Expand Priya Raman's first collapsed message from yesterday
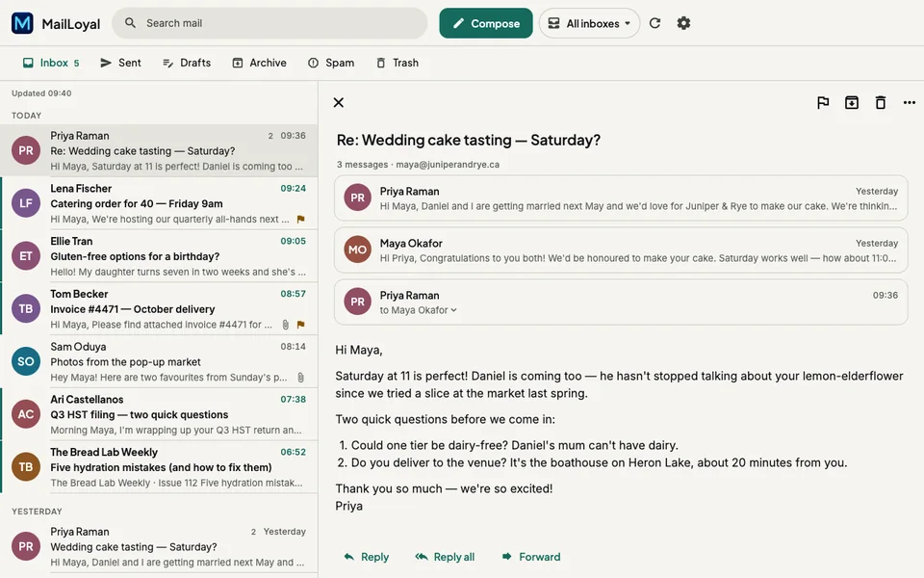 point(621,198)
